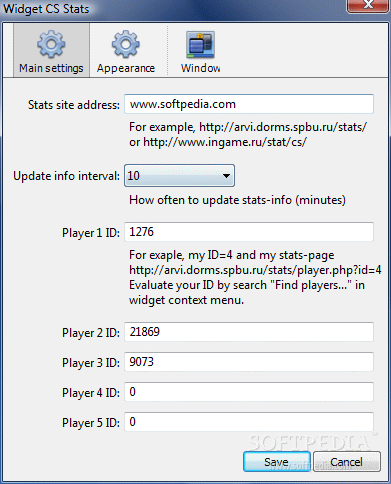The width and height of the screenshot is (391, 484).
Task: Cancel the settings dialog
Action: pos(347,462)
